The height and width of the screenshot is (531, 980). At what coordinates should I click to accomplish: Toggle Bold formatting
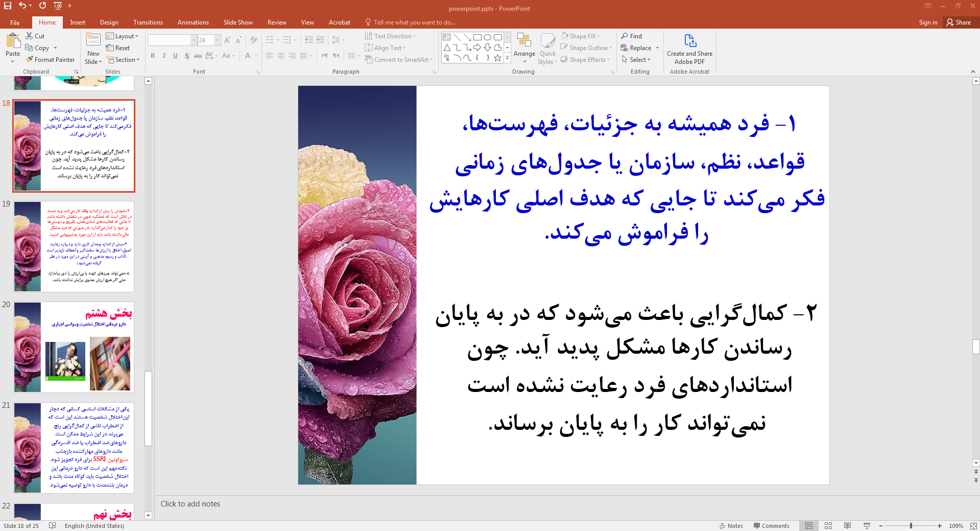pos(153,56)
